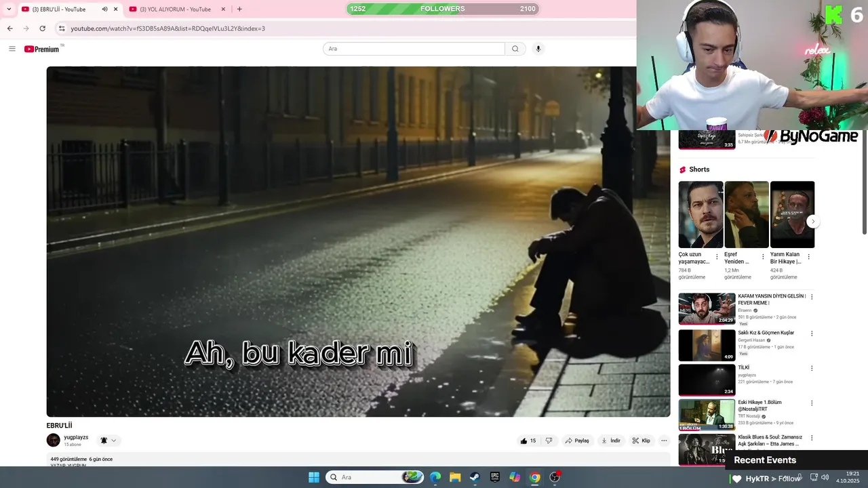Open Steam from the taskbar
Viewport: 868px width, 488px height.
point(475,477)
